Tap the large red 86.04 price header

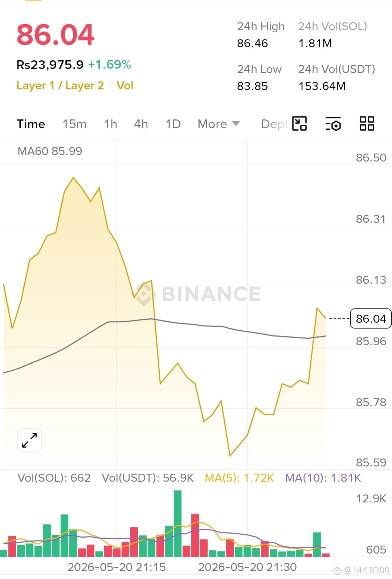pos(56,35)
